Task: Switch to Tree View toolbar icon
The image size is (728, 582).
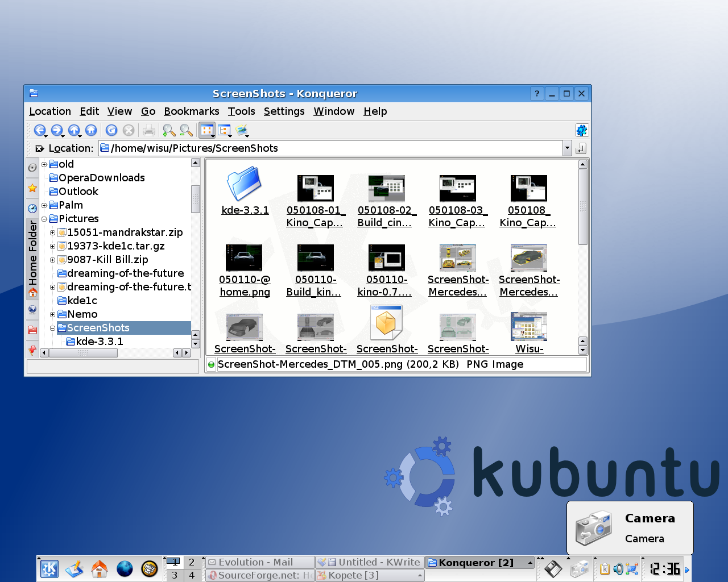Action: (x=225, y=130)
